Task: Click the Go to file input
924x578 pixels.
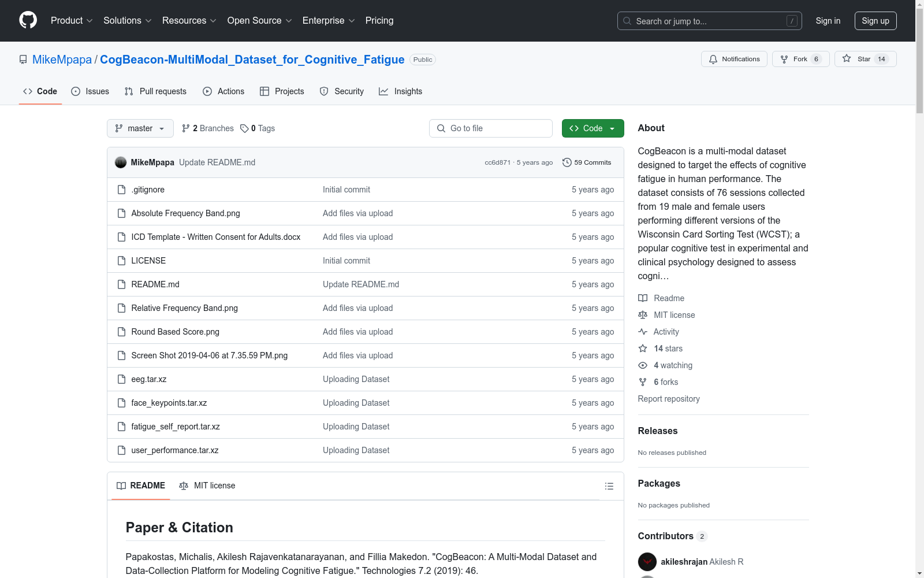Action: coord(491,128)
